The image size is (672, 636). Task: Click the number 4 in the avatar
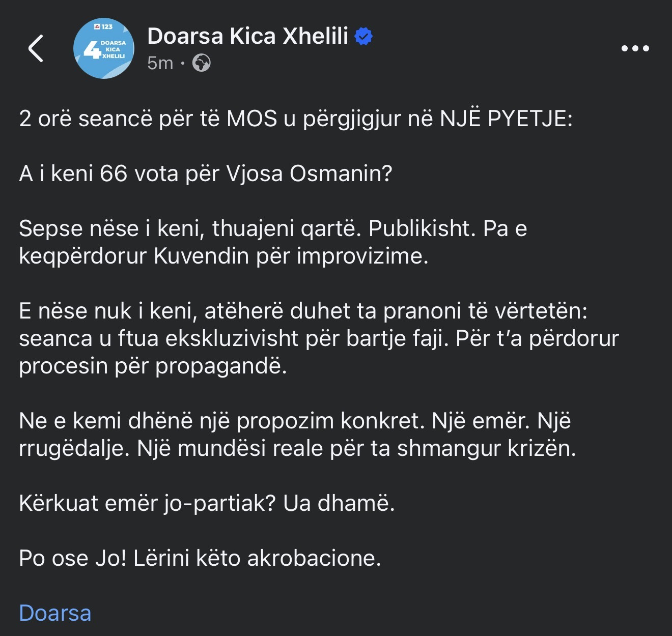91,50
